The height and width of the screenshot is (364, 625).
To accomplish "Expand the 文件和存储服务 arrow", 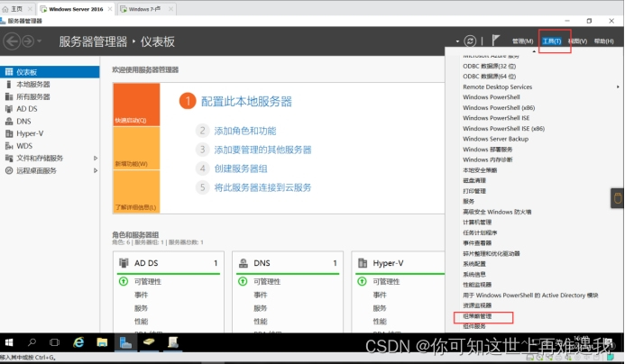I will pos(96,158).
